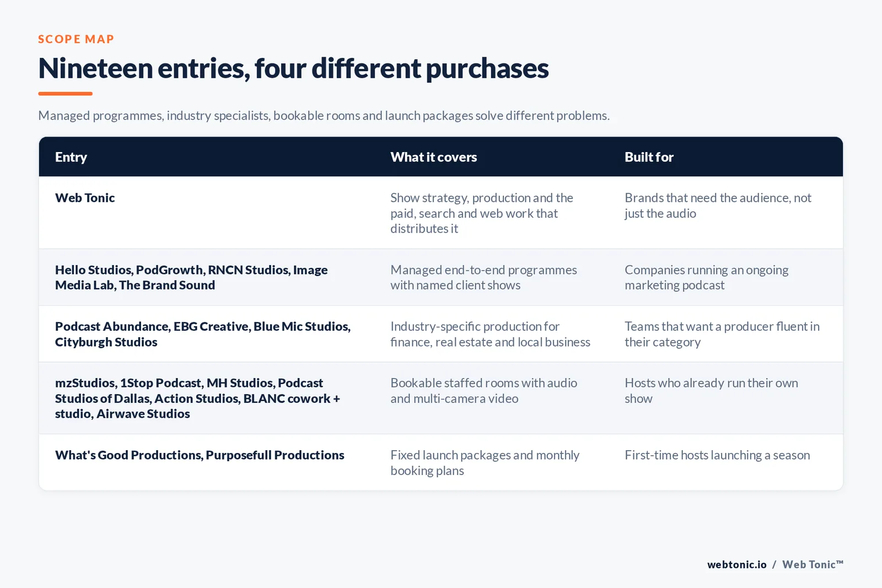Select the Web Tonic entry name
This screenshot has height=588, width=882.
tap(85, 198)
